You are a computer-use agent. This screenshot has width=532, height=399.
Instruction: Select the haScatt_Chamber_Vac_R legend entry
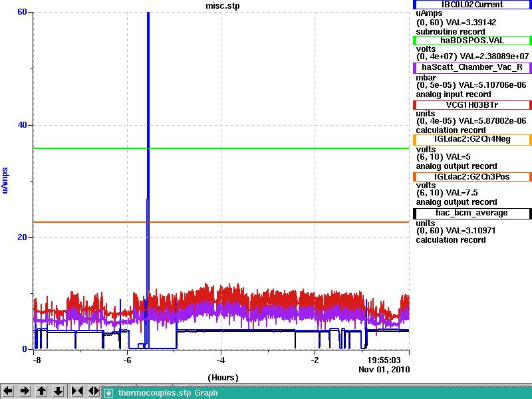[472, 67]
